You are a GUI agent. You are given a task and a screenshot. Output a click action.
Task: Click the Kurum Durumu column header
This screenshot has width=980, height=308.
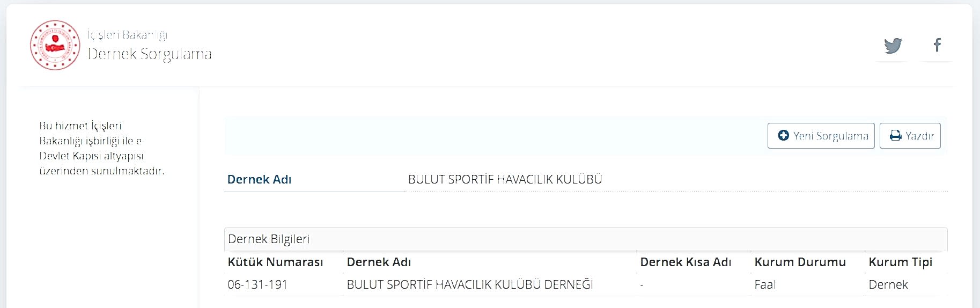(800, 262)
